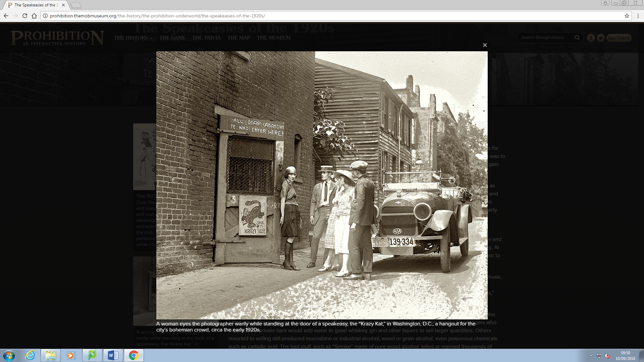The height and width of the screenshot is (362, 644).
Task: Open The Trivia menu item
Action: coord(206,38)
